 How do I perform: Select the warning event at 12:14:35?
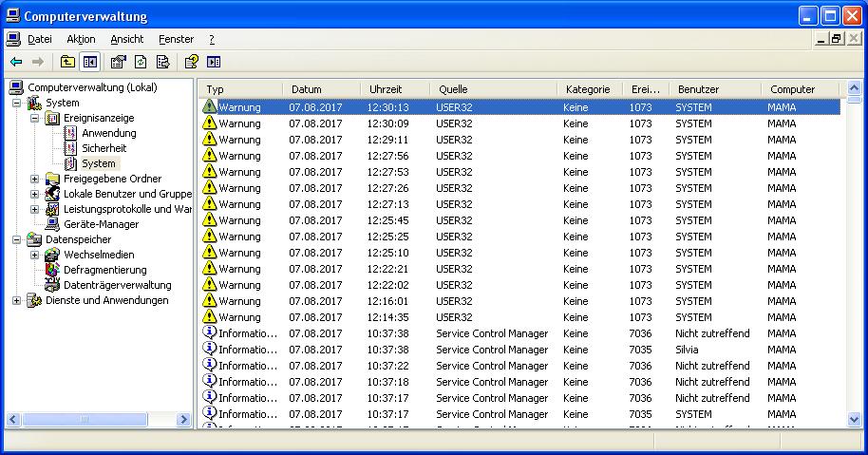pyautogui.click(x=519, y=317)
